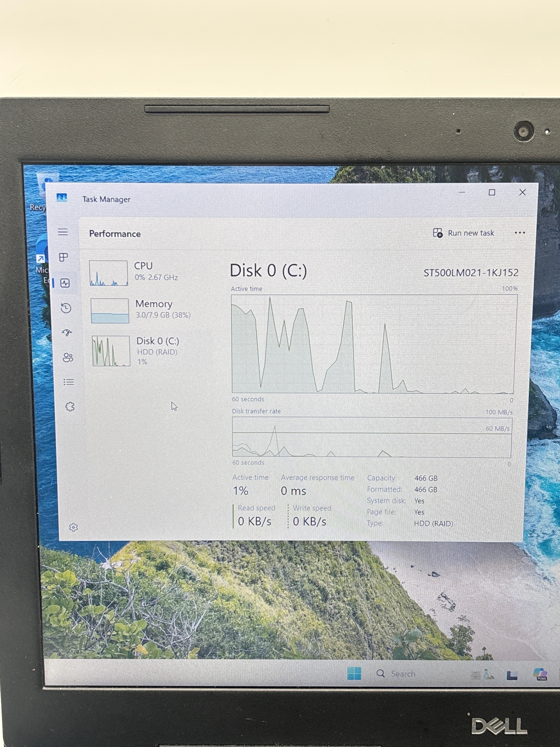Click the Capacity 466 GB value
Screen dimensions: 560x747
pyautogui.click(x=426, y=478)
